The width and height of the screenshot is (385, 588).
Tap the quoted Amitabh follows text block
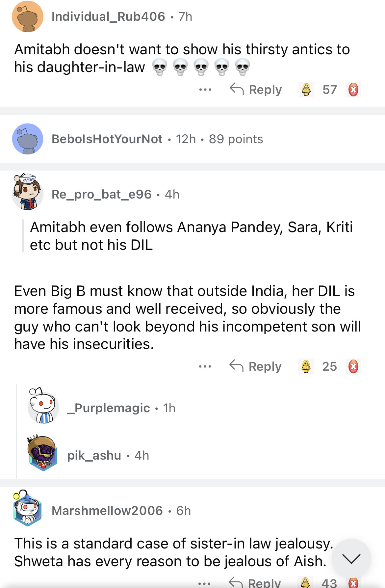pos(191,236)
